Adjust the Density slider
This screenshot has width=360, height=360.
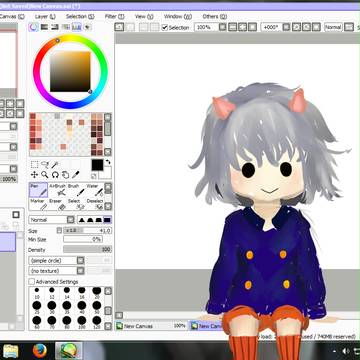[x=87, y=249]
